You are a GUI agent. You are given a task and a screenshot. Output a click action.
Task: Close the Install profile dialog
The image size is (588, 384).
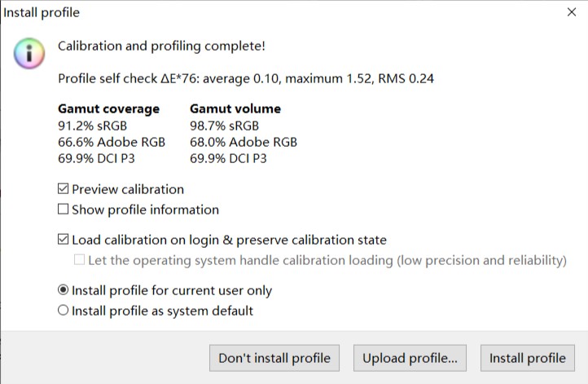(x=571, y=13)
